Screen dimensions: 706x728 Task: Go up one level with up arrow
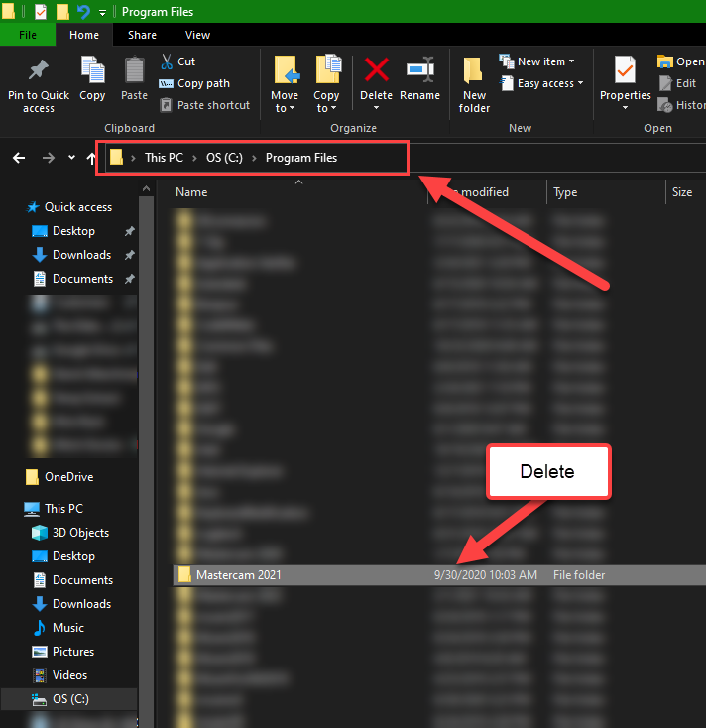[x=91, y=159]
